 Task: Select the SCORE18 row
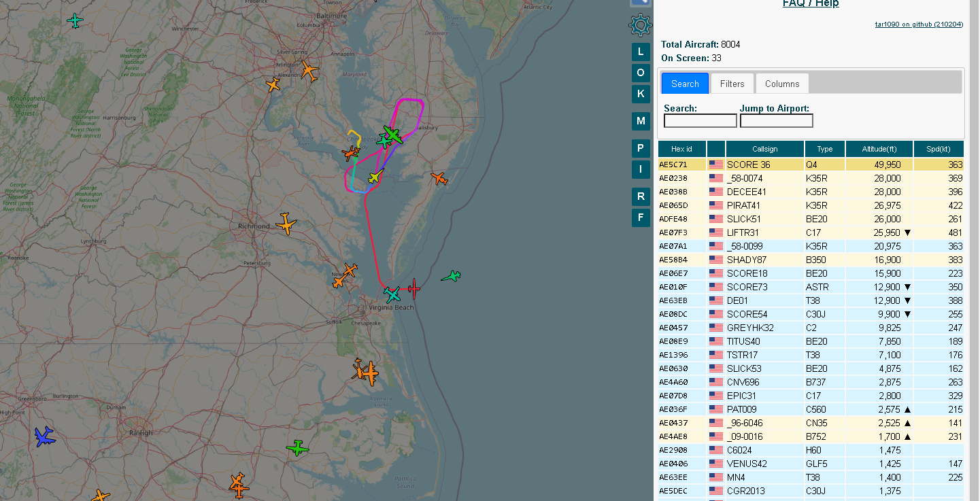[811, 273]
